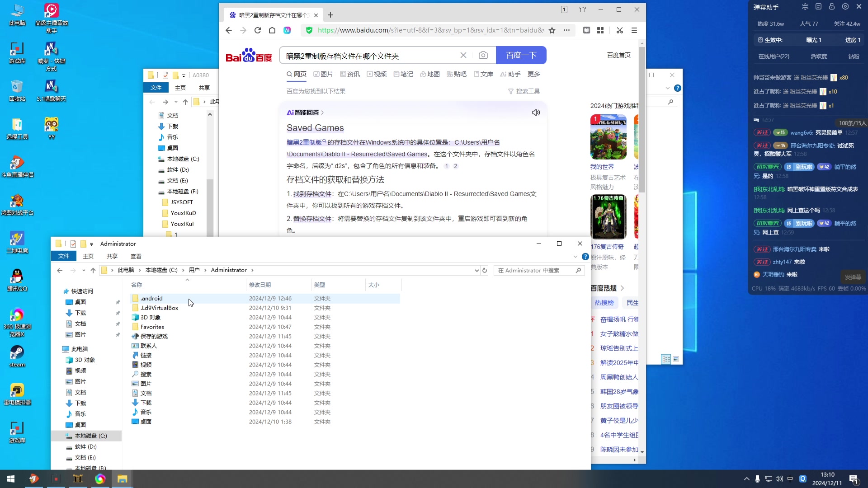The width and height of the screenshot is (868, 488).
Task: Show the details view in rear Explorer
Action: [666, 359]
